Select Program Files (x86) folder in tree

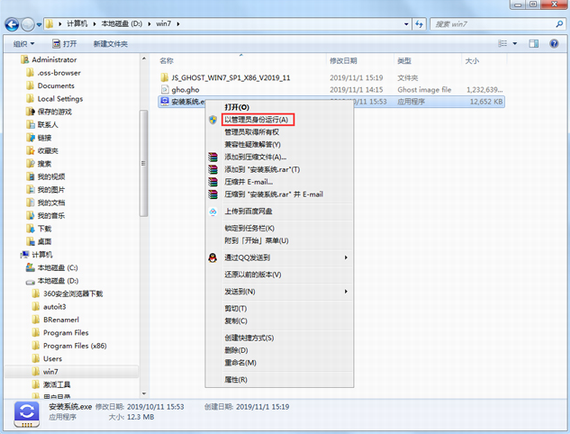click(x=75, y=346)
